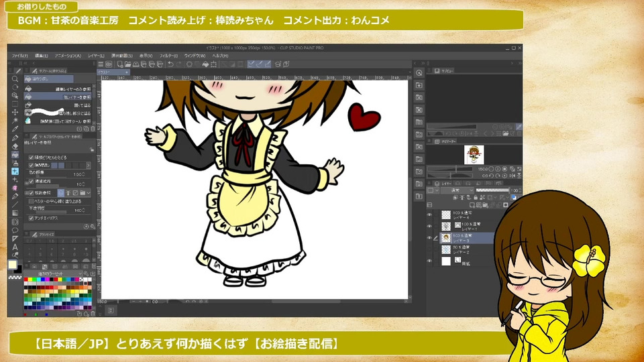The width and height of the screenshot is (644, 362).
Task: Open the Brush Size palette tab
Action: point(44,235)
